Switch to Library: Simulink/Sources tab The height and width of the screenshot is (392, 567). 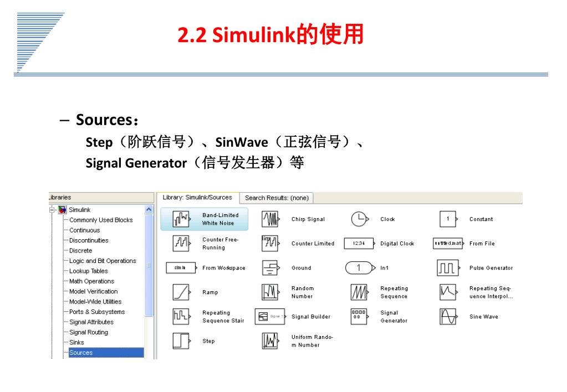[x=197, y=197]
